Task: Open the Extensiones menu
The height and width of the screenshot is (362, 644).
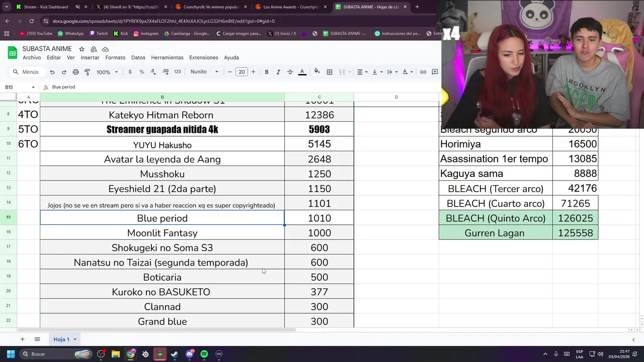Action: tap(203, 57)
